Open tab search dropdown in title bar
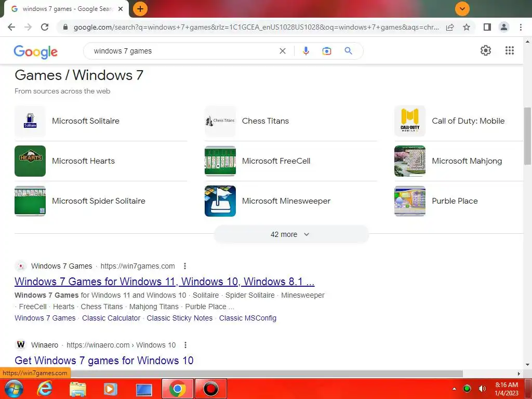This screenshot has height=399, width=532. point(462,9)
